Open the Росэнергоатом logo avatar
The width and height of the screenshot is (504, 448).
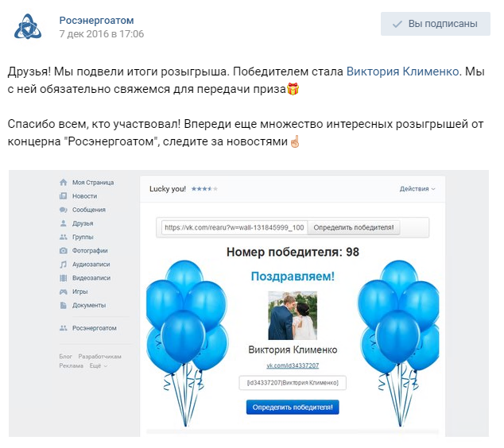(x=28, y=26)
